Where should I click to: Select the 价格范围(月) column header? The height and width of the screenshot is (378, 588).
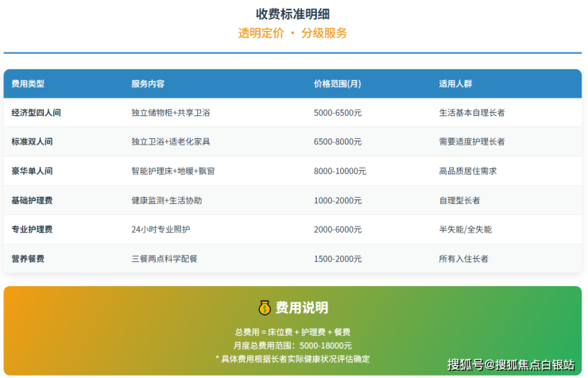(338, 83)
